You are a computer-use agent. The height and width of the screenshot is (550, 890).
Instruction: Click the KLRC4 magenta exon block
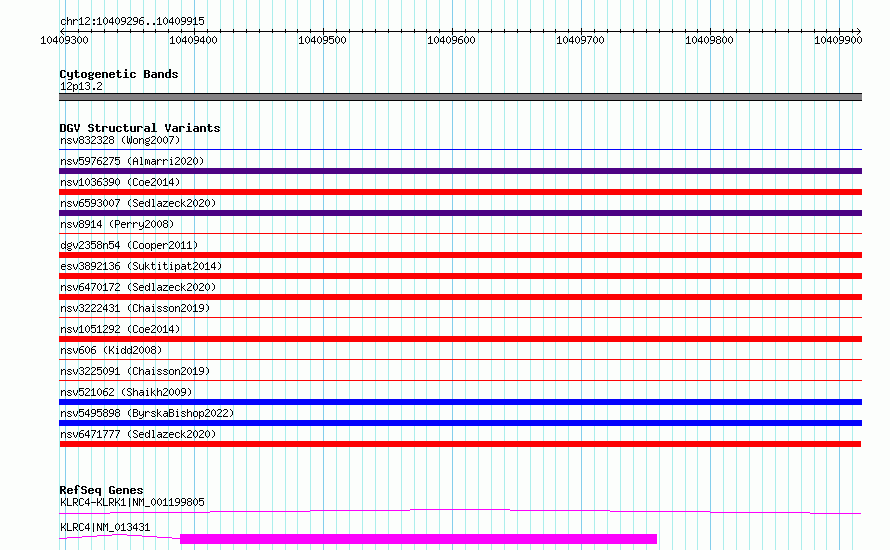click(x=418, y=539)
